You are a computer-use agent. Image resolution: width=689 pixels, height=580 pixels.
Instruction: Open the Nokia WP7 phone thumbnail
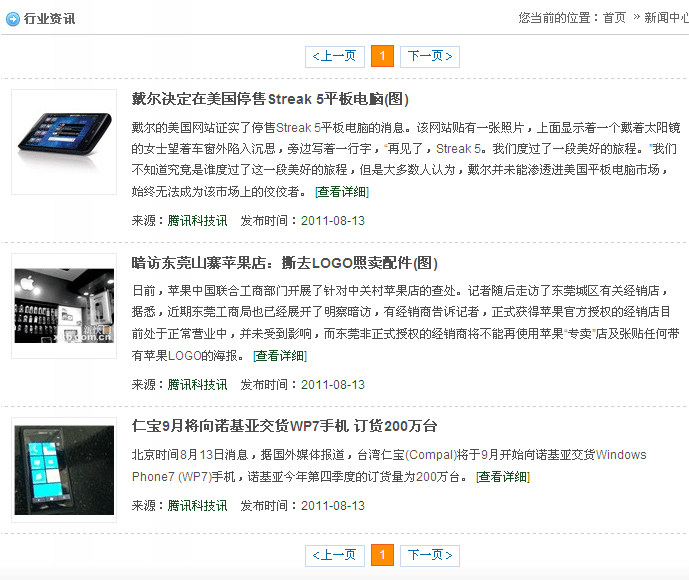pyautogui.click(x=64, y=470)
